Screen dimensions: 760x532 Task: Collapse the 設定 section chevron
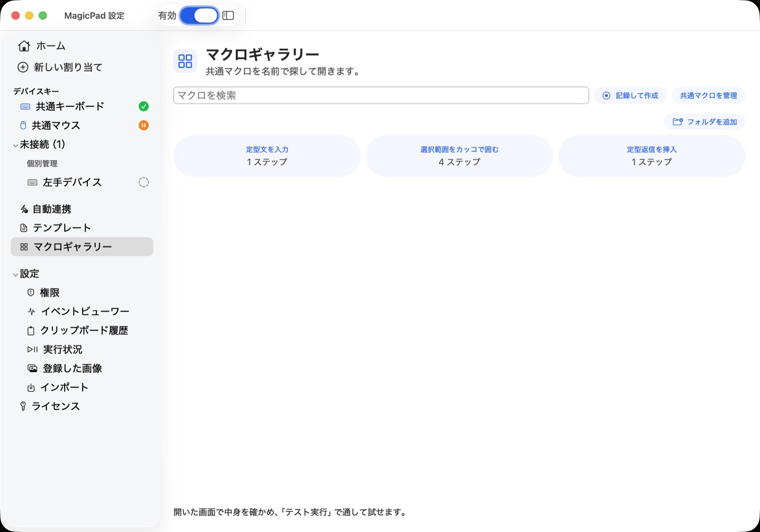point(16,275)
